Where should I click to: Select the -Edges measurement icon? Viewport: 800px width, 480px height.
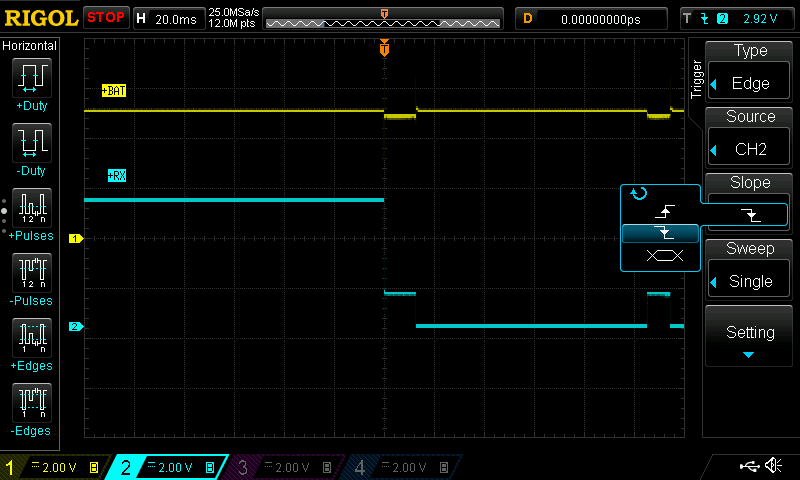pos(32,402)
